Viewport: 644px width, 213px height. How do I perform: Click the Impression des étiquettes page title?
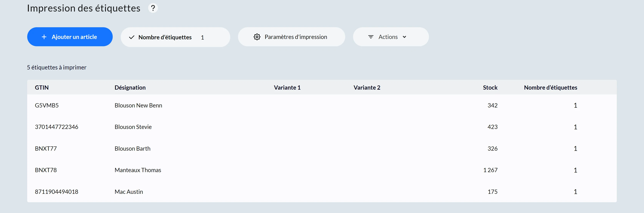pos(84,8)
